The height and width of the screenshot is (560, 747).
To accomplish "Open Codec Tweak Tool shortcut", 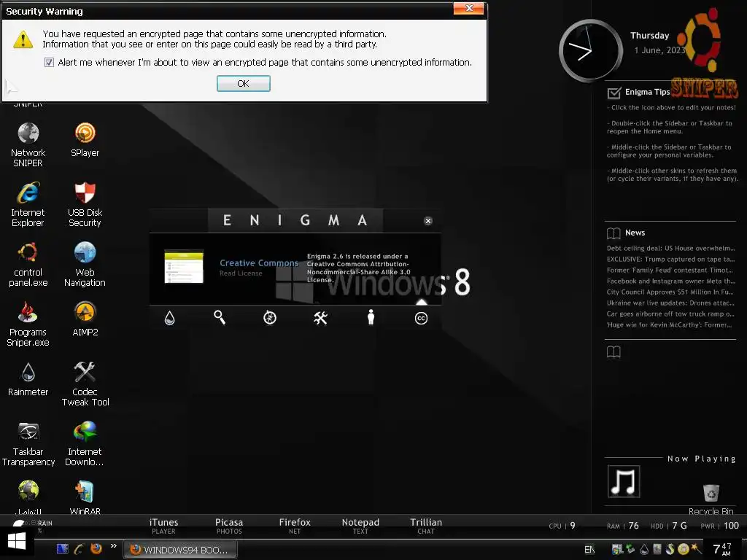I will 85,384.
